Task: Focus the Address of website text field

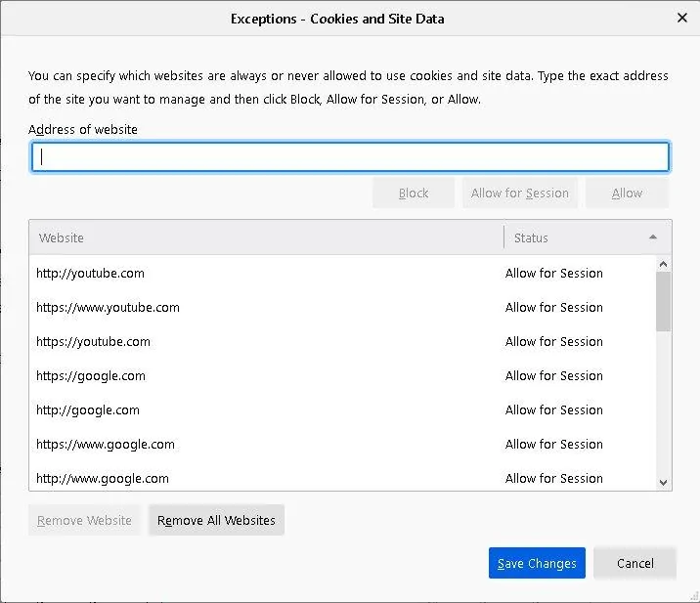Action: tap(350, 156)
